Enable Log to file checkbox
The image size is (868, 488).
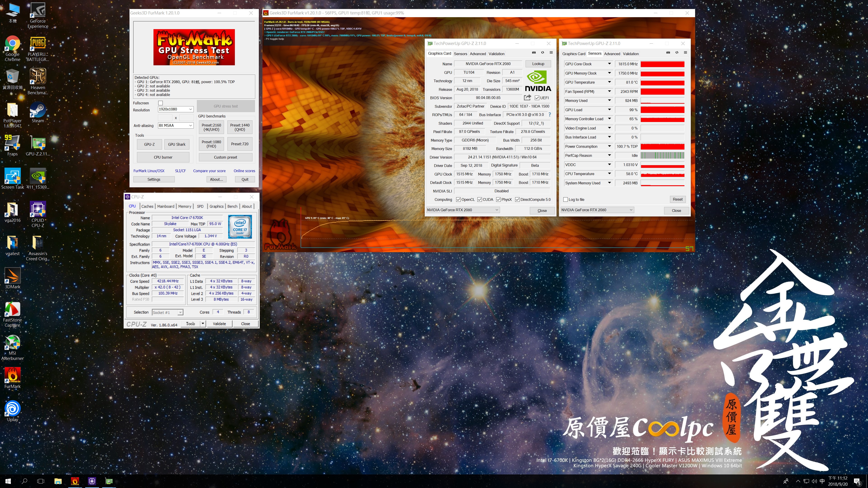click(565, 199)
